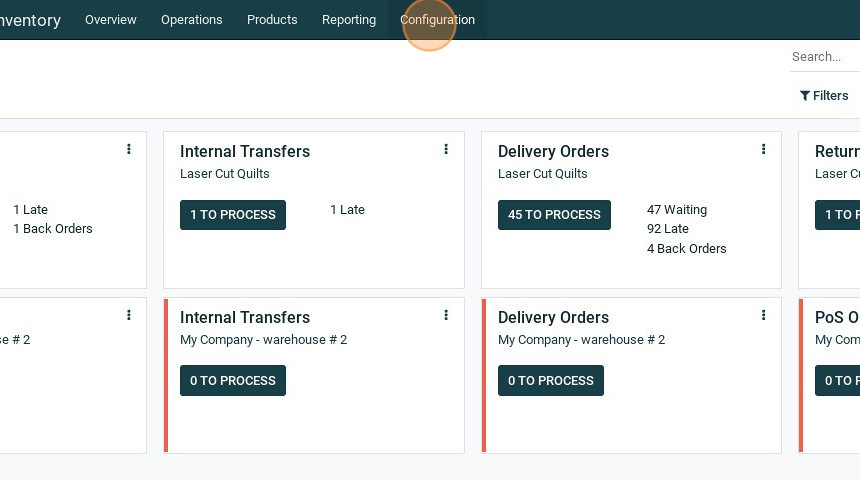Open kebab menu on Laser Cut Quilts Internal Transfers
Screen dimensions: 860x480
pos(446,149)
